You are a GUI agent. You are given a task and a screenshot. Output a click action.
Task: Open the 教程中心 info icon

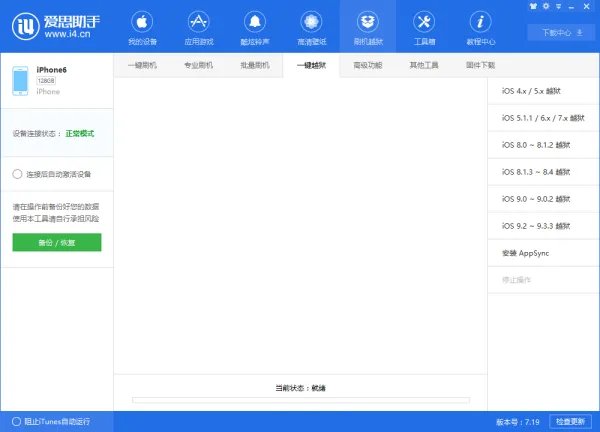point(481,28)
